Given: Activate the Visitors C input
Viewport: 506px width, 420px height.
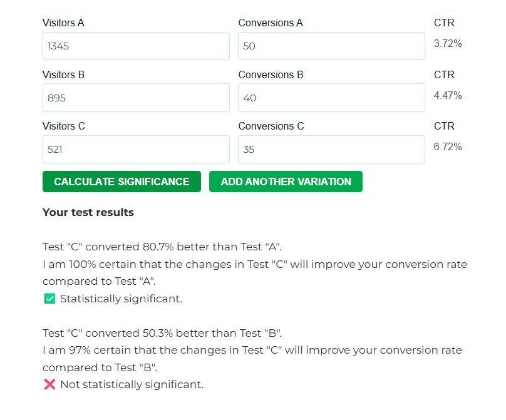Looking at the screenshot, I should (136, 150).
